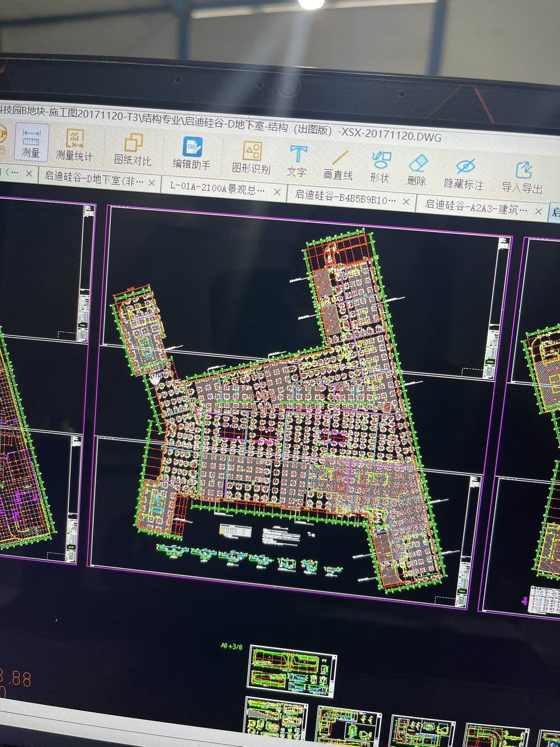Open the 导入导出 import/export tool
Image resolution: width=560 pixels, height=747 pixels.
[x=522, y=178]
